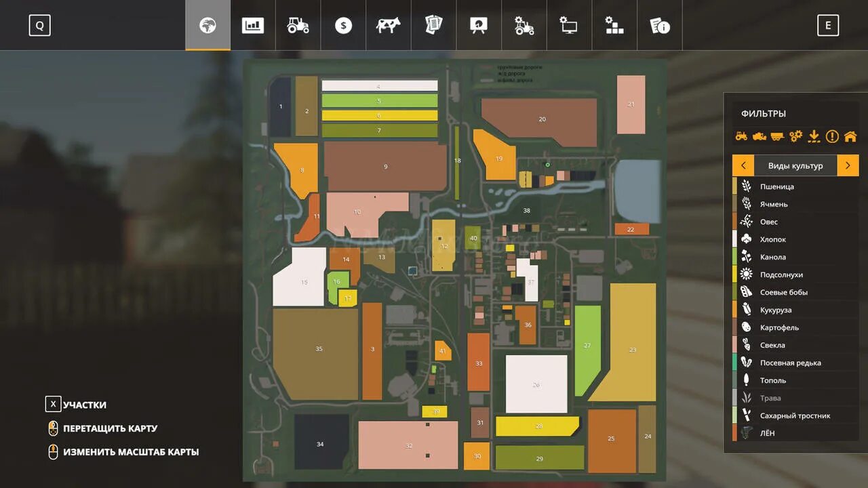Select field 33 on the map
The width and height of the screenshot is (868, 488).
pos(478,362)
